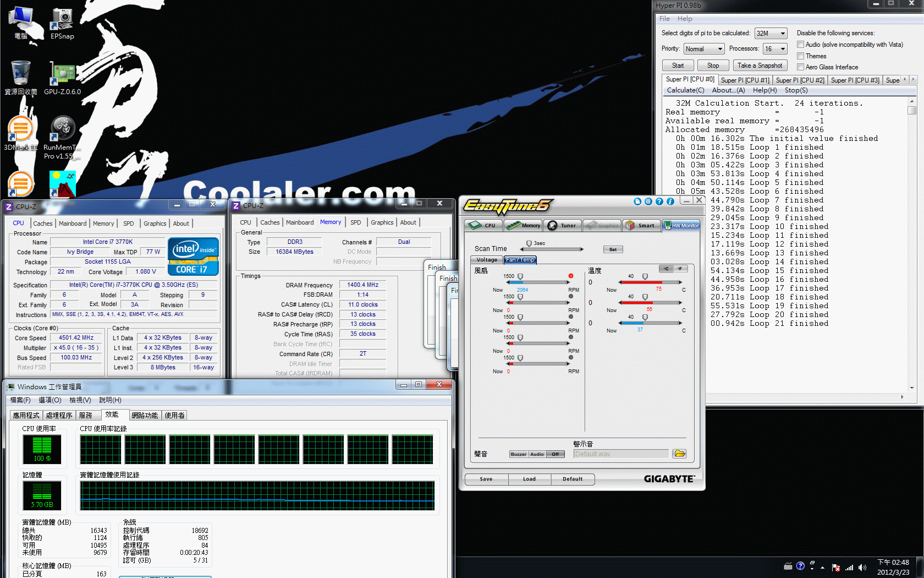Screen dimensions: 924x578
Task: Open the Action Center flag tray icon
Action: [836, 567]
